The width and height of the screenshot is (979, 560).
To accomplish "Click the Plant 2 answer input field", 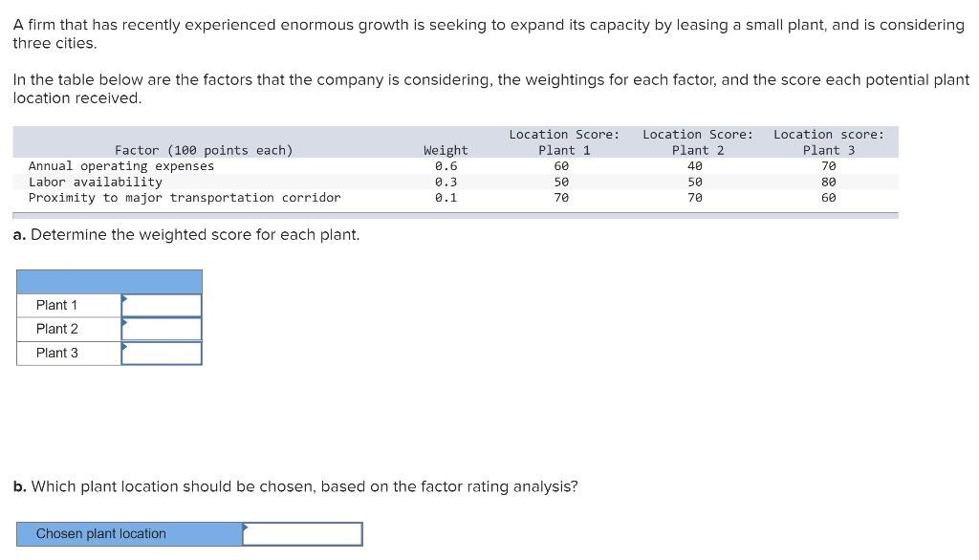I will tap(161, 328).
